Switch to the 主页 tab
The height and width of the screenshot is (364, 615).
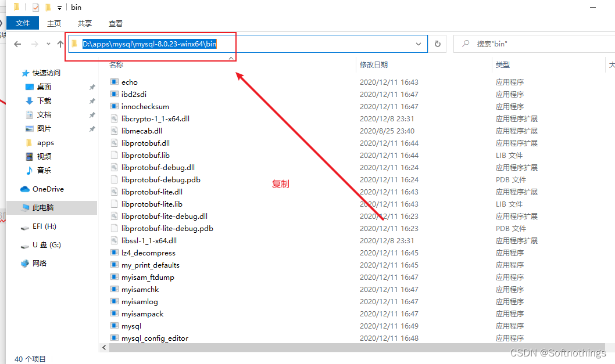[54, 23]
